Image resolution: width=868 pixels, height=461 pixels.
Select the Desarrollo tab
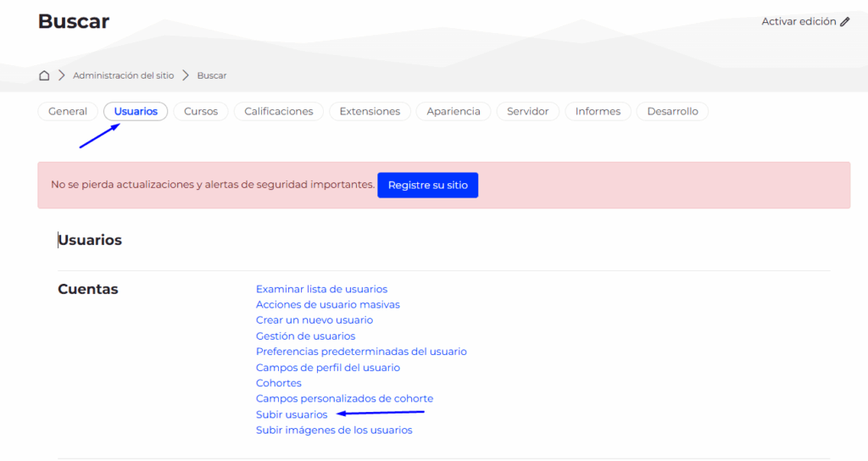tap(672, 112)
